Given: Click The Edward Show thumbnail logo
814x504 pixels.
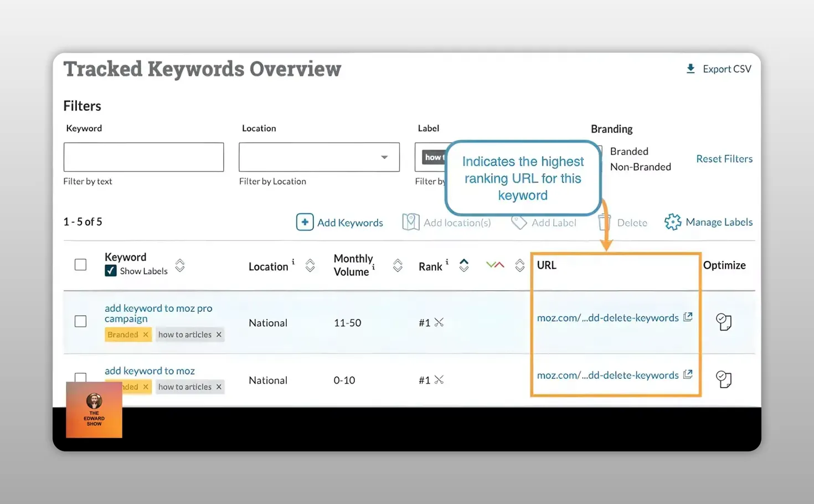Looking at the screenshot, I should (94, 410).
